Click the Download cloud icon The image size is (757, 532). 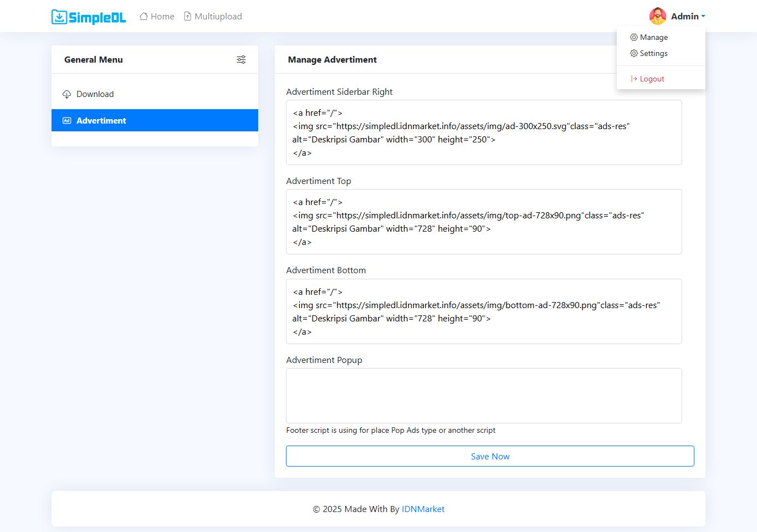[67, 94]
